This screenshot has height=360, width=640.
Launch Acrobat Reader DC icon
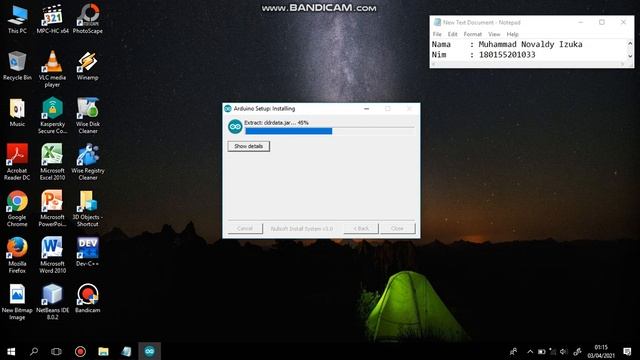click(17, 162)
